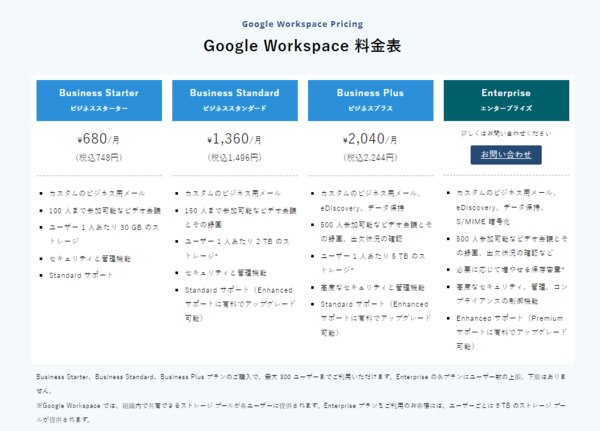The width and height of the screenshot is (600, 431).
Task: Click Standard サポート item in Business Starter
Action: [81, 275]
